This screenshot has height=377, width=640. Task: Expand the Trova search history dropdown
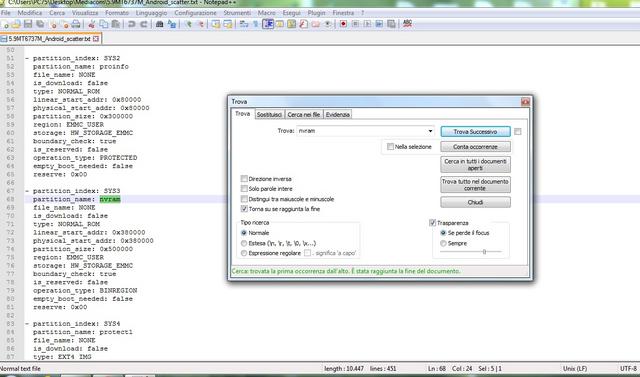430,131
